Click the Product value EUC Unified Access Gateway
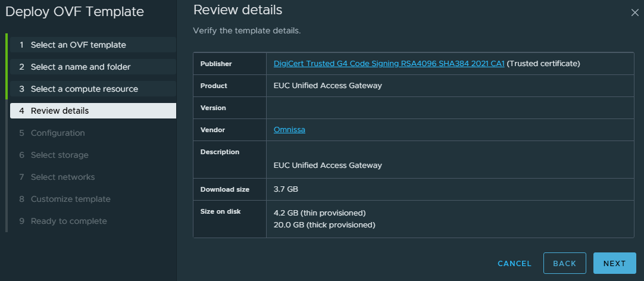Image resolution: width=644 pixels, height=281 pixels. pos(327,86)
